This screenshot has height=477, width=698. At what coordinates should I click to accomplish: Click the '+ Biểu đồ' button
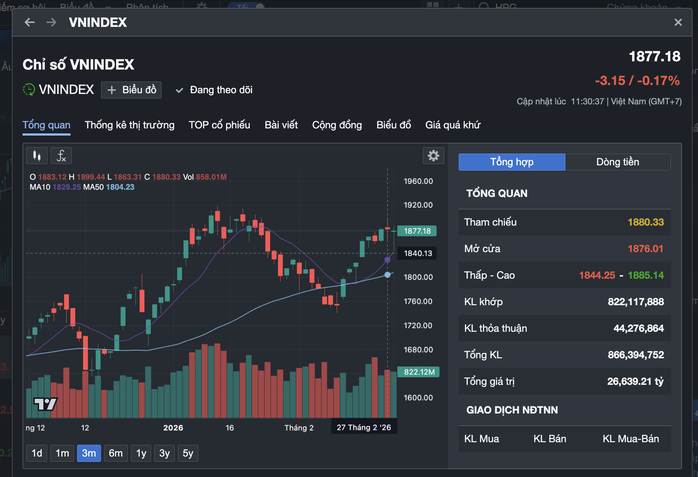131,90
